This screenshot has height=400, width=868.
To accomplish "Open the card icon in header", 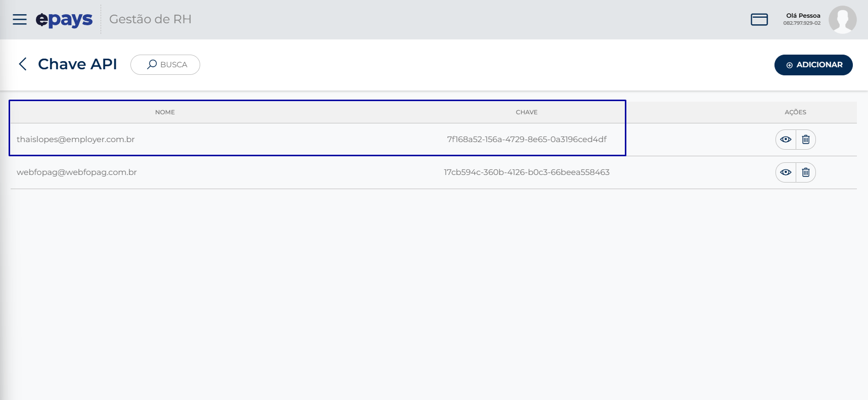I will tap(759, 20).
